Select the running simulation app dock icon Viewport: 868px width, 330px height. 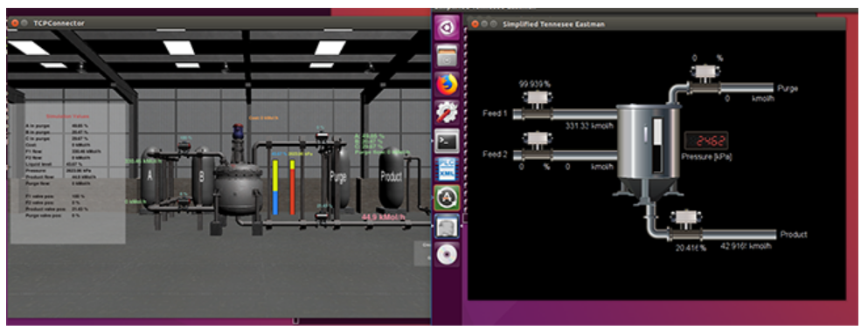click(447, 226)
